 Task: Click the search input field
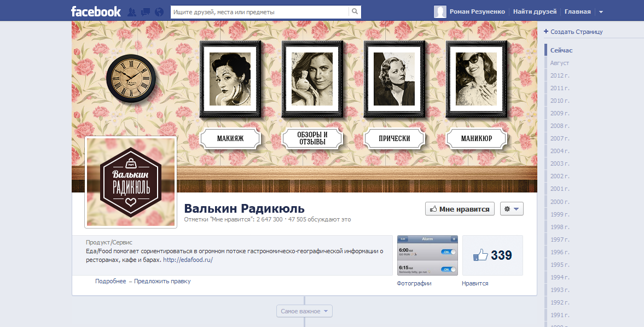(x=259, y=11)
